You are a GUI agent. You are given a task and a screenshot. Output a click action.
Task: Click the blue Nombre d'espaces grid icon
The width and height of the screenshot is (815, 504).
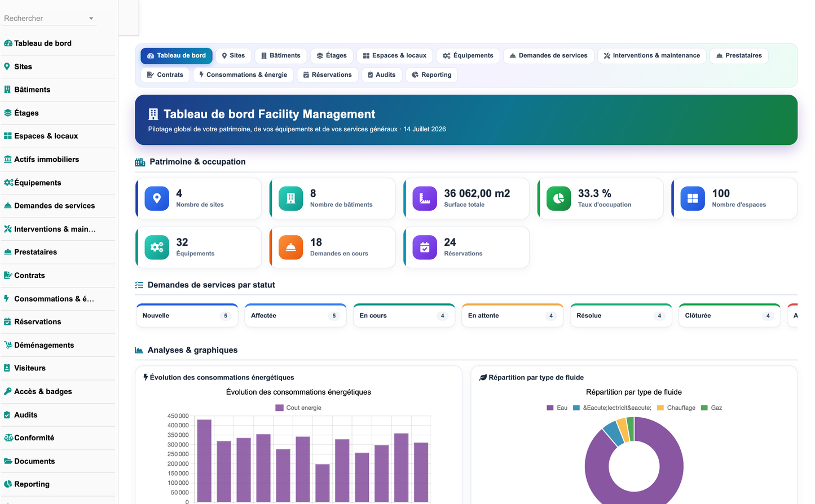[x=693, y=198]
